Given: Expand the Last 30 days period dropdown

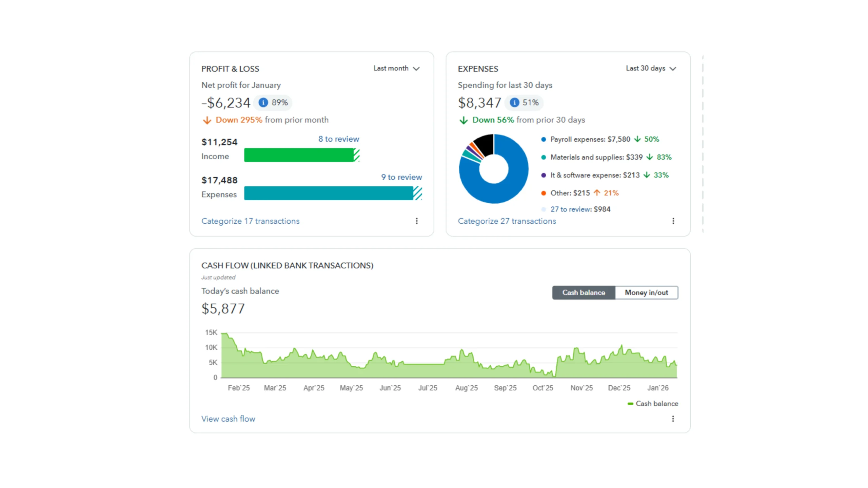Looking at the screenshot, I should click(651, 68).
